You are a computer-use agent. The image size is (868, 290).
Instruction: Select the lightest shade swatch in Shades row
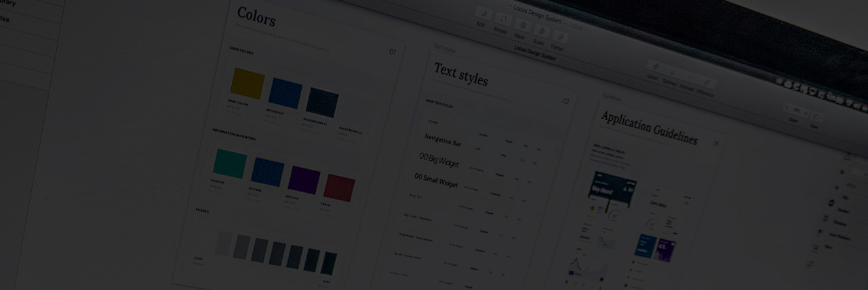224,243
